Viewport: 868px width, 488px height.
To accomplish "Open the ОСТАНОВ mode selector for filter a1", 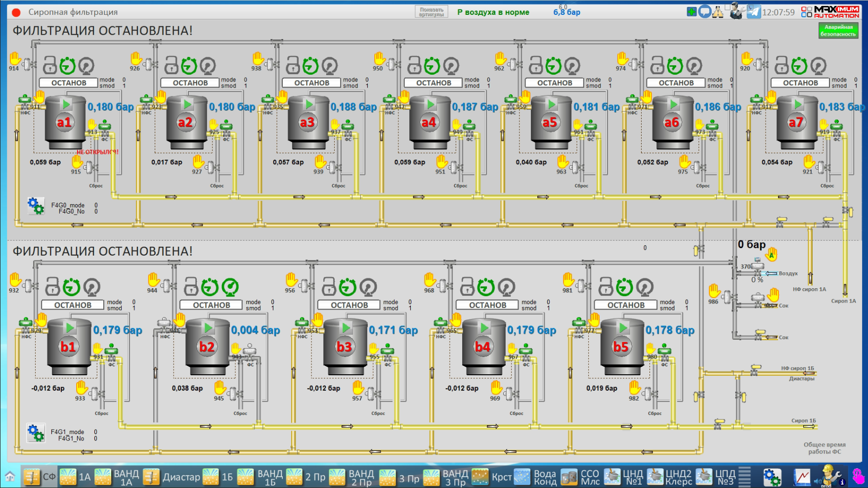I will click(x=69, y=83).
